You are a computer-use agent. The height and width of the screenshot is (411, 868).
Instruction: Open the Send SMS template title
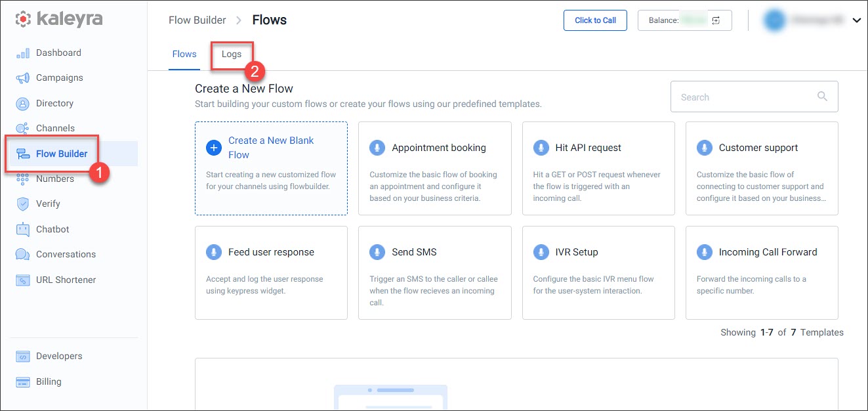click(x=414, y=252)
